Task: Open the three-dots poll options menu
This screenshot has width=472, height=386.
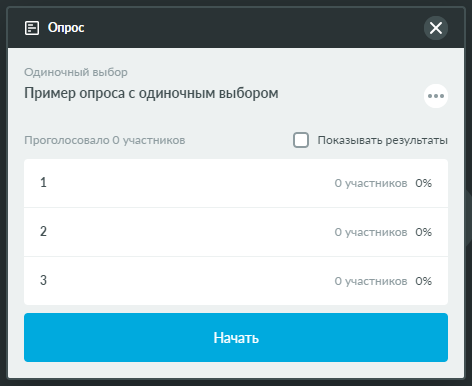Action: (436, 96)
